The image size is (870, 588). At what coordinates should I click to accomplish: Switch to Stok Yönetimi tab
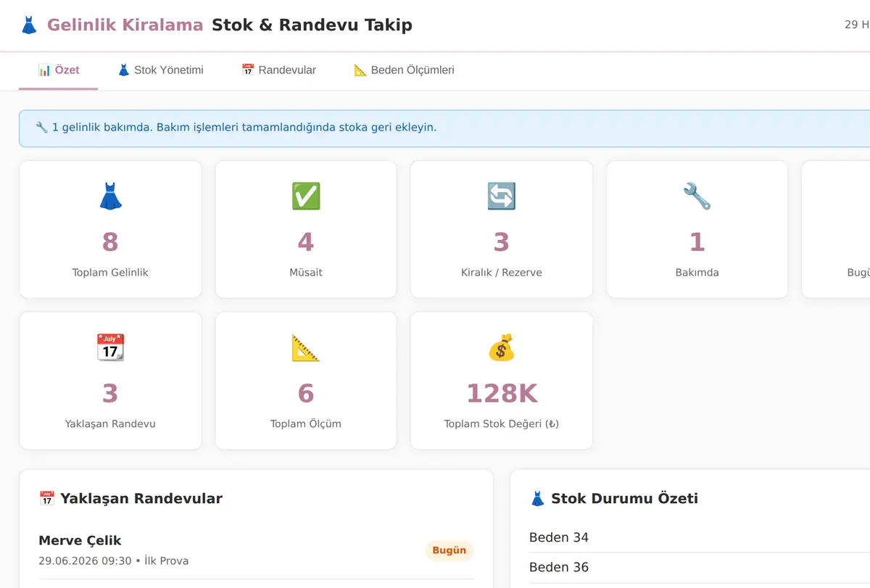[x=160, y=70]
